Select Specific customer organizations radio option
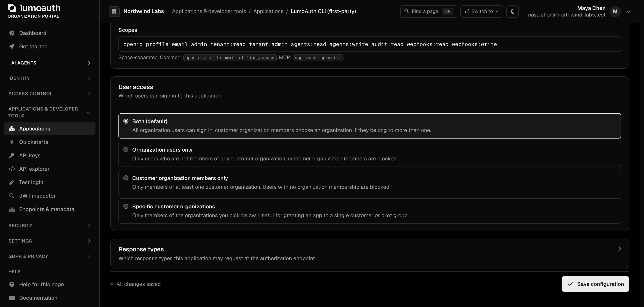 coord(126,206)
